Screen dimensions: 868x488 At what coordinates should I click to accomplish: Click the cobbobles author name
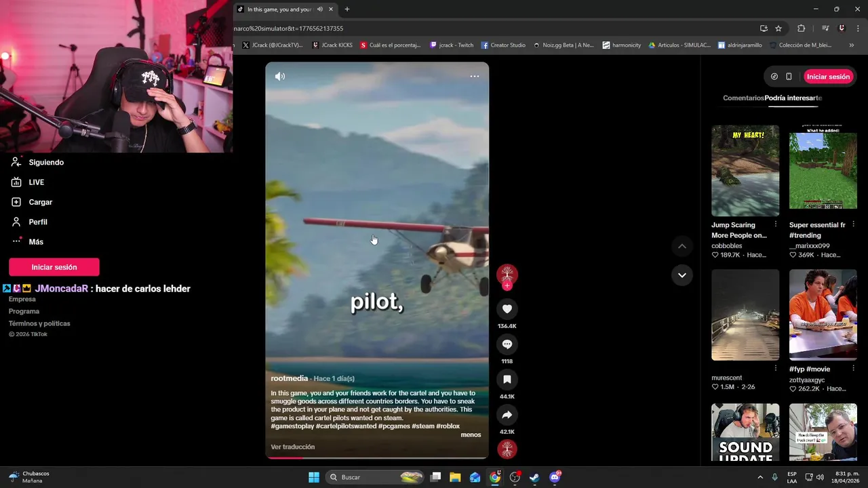[x=727, y=246]
